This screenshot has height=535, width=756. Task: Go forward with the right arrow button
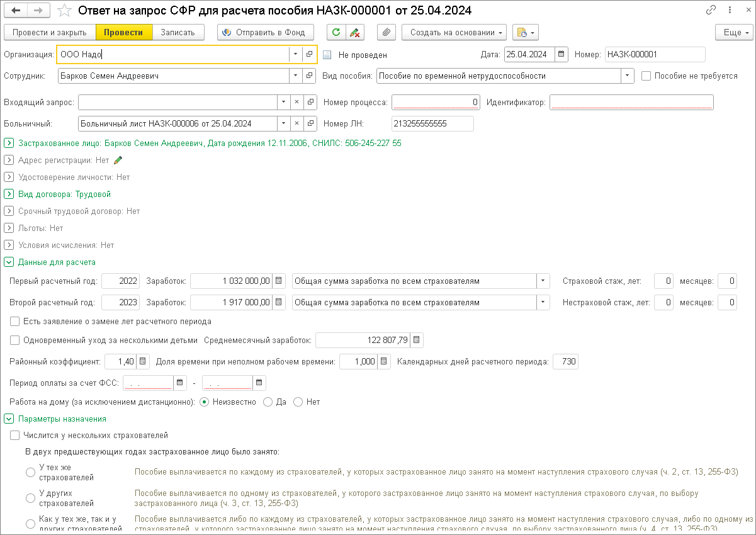click(38, 11)
